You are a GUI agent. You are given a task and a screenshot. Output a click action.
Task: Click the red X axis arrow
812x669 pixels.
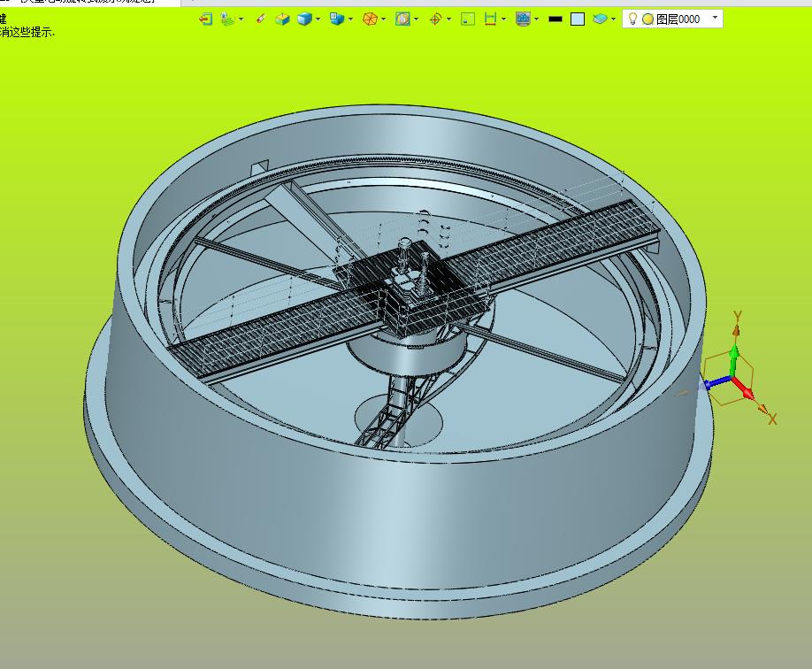click(747, 390)
